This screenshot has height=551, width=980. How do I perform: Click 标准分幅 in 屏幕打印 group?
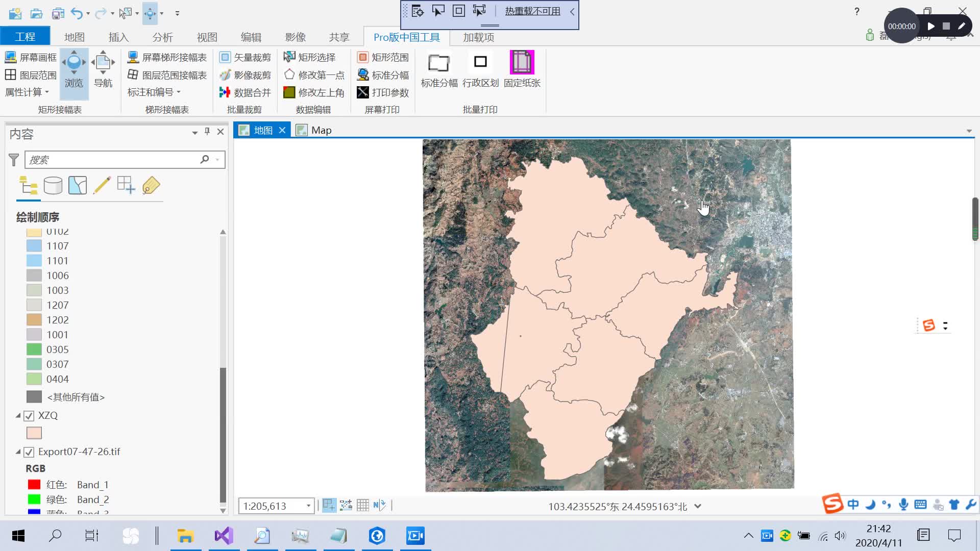point(383,75)
